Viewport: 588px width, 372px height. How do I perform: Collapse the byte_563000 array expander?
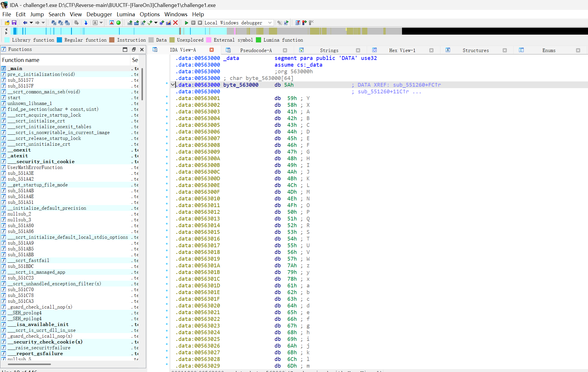(173, 85)
